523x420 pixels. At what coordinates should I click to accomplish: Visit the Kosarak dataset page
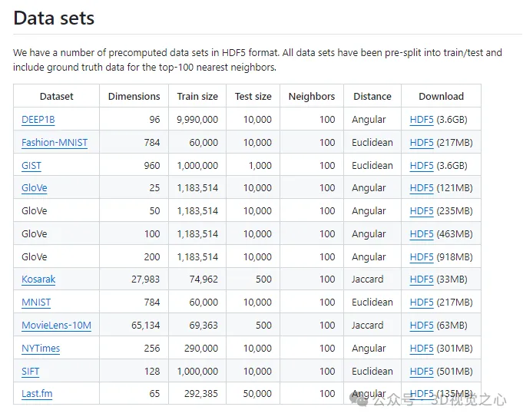point(38,279)
